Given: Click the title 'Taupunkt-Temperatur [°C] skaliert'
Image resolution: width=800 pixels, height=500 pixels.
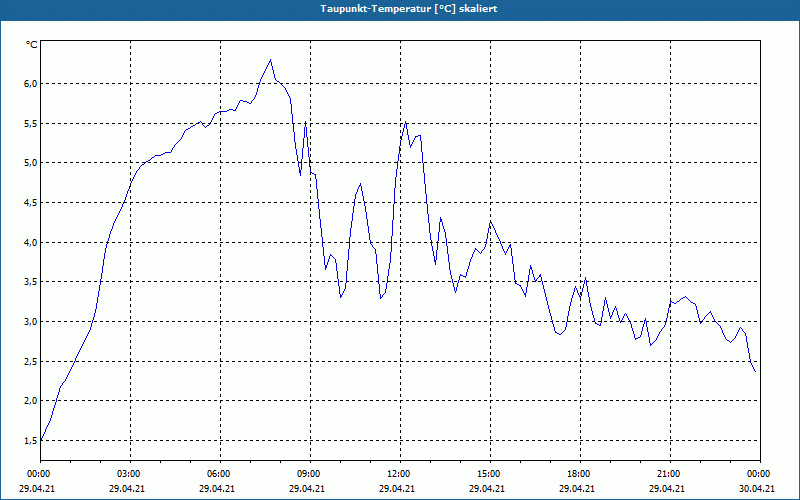Looking at the screenshot, I should (409, 9).
